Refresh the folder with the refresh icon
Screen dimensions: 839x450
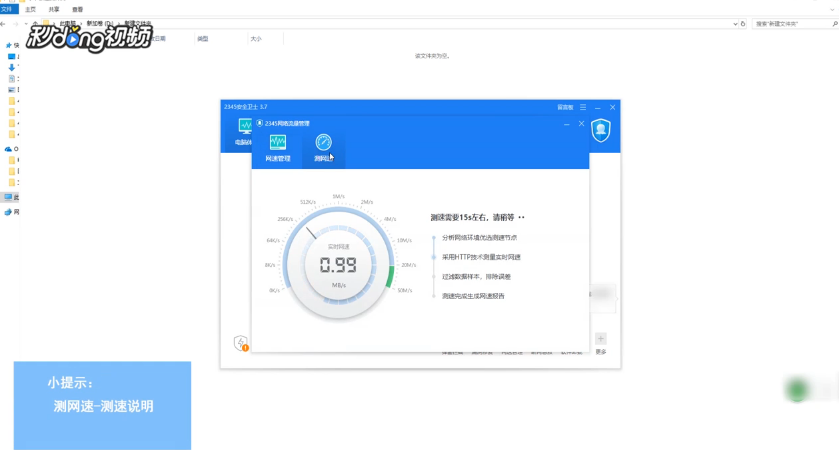(743, 24)
